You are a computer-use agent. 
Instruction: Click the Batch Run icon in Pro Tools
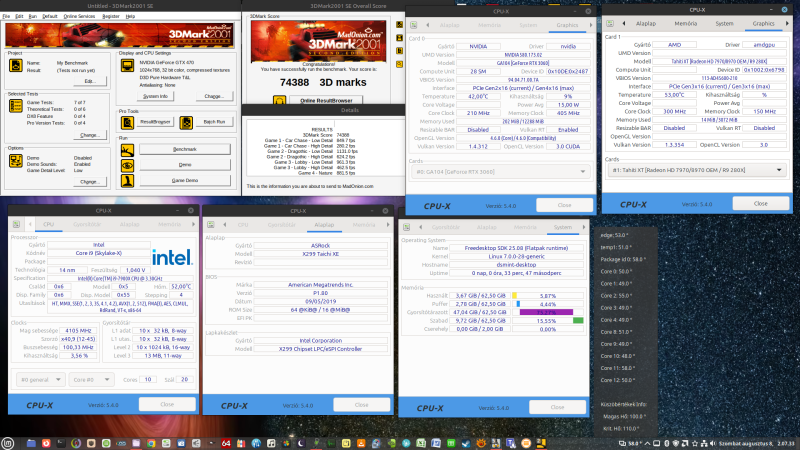point(186,122)
